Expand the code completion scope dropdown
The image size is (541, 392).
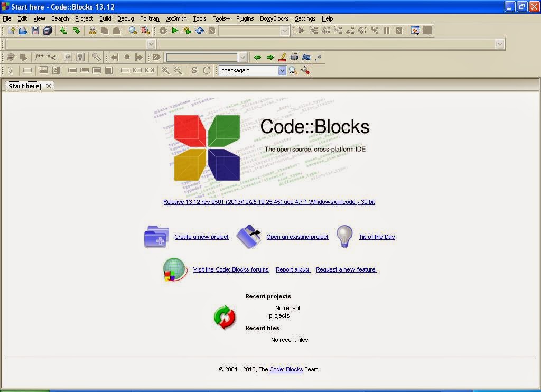(151, 44)
